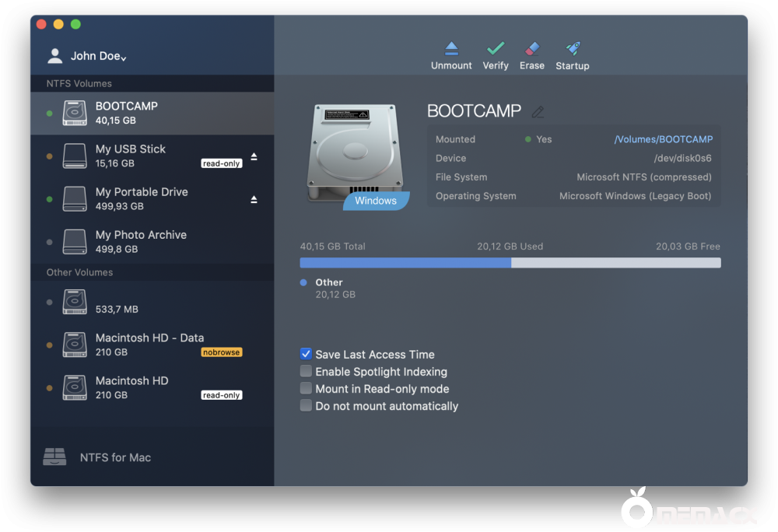Screen dimensions: 778x532
Task: Enable Do not mount automatically
Action: [307, 406]
